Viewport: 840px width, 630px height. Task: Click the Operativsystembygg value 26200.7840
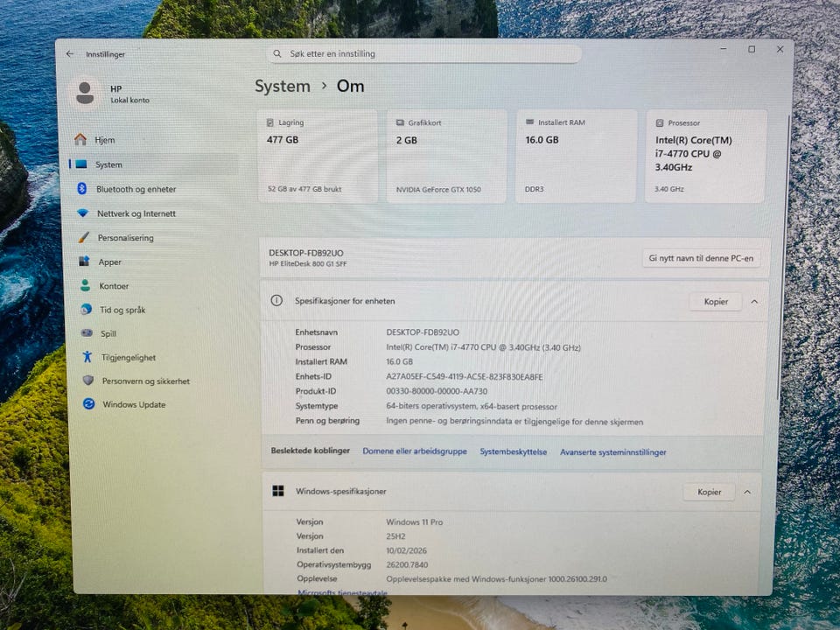pos(407,564)
